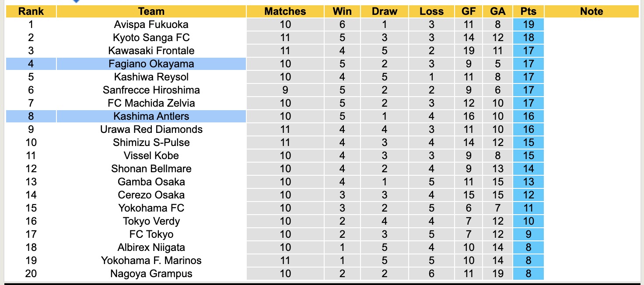Select Kyoto Sanga FC's points cell
The image size is (644, 285).
(528, 38)
